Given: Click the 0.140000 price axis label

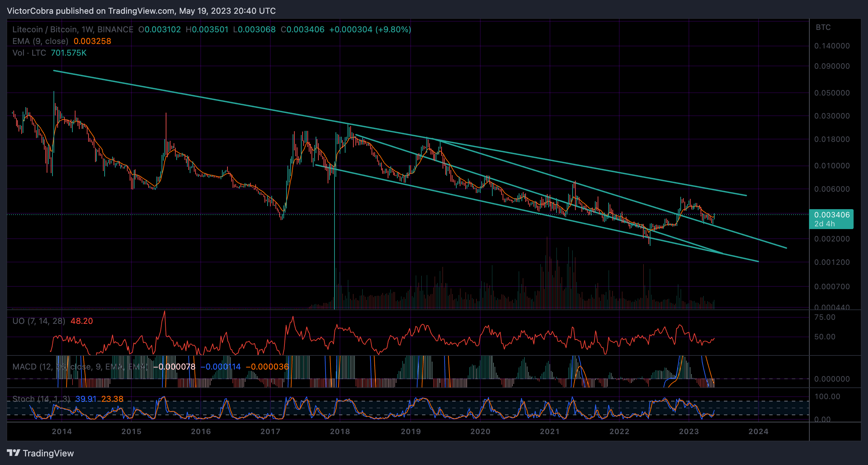Looking at the screenshot, I should tap(832, 46).
